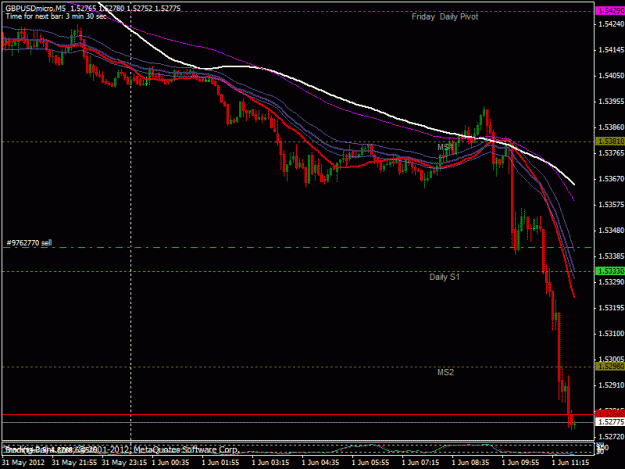Viewport: 625px width, 469px height.
Task: Select the magenta 1.54290 pivot price tag
Action: [610, 11]
